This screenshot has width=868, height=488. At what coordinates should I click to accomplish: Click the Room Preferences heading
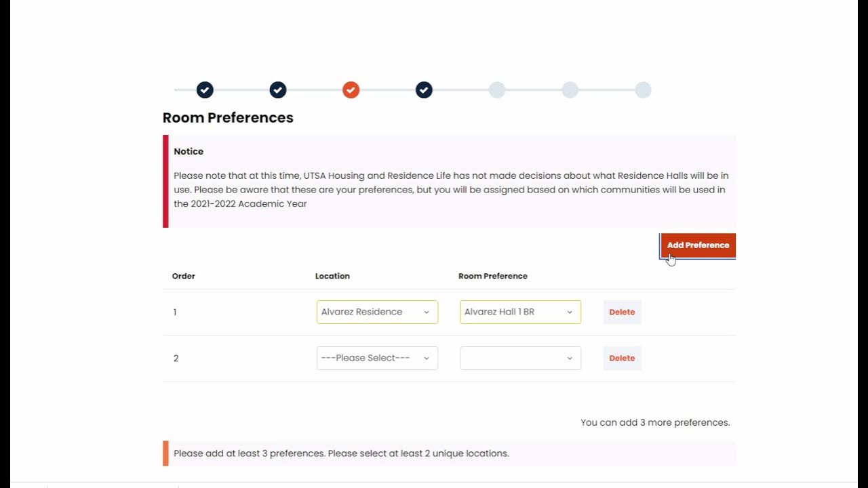pos(228,117)
